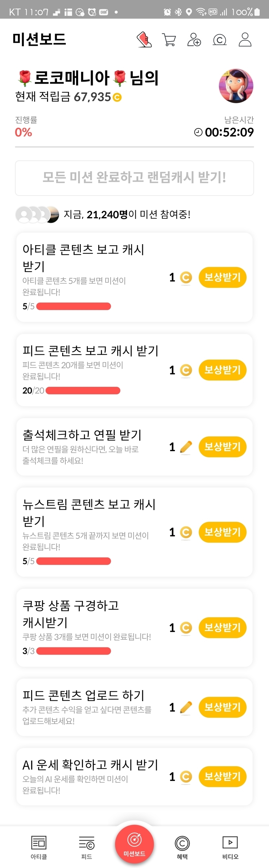269x868 pixels.
Task: Claim reward for 쿠팡 상품 mission
Action: pyautogui.click(x=222, y=627)
